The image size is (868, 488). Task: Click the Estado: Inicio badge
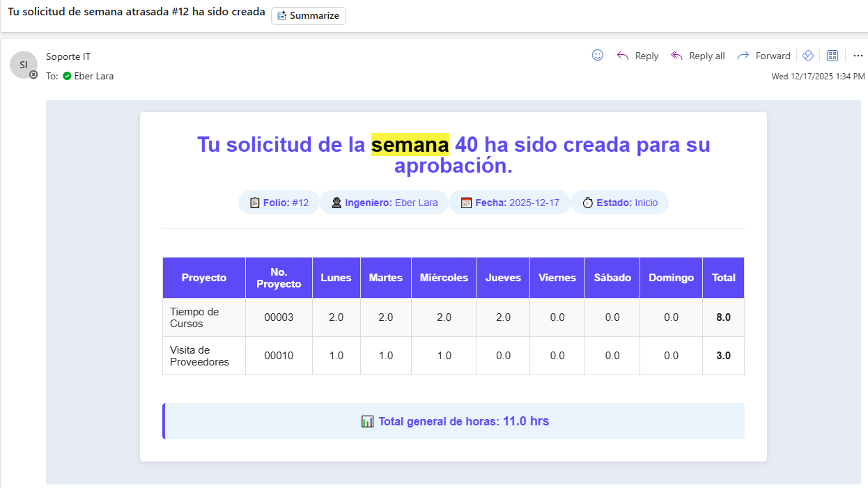(x=619, y=202)
